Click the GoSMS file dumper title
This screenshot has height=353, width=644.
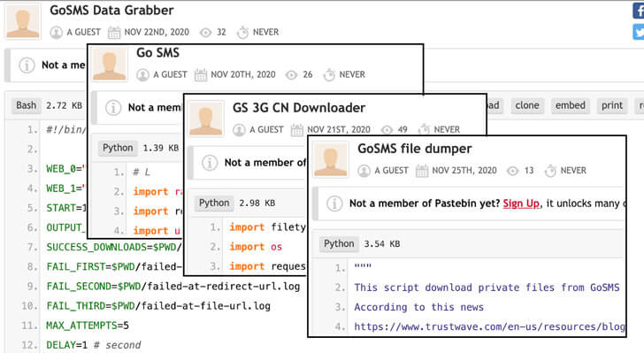tap(414, 149)
